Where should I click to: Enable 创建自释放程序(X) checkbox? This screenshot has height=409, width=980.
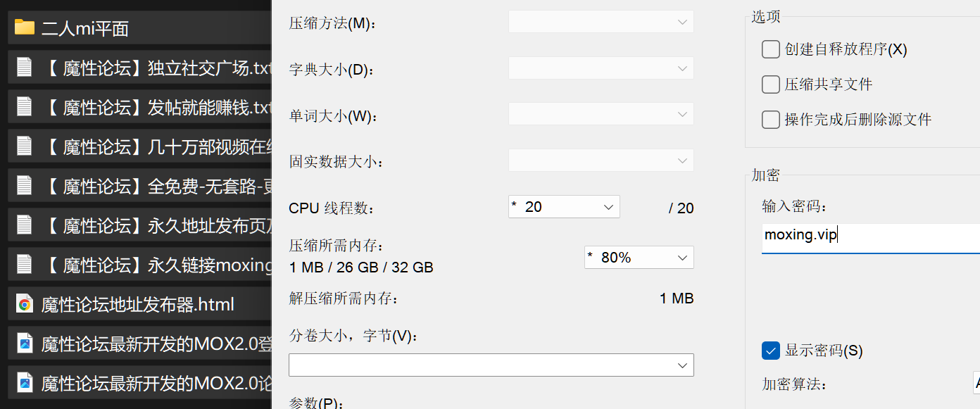770,49
